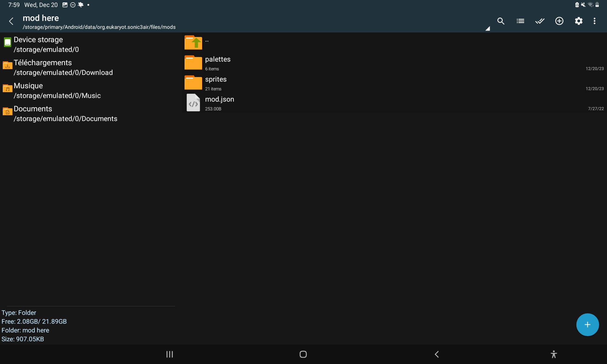Expand the path dropdown triangle in the header
Viewport: 607px width, 364px height.
[x=487, y=29]
